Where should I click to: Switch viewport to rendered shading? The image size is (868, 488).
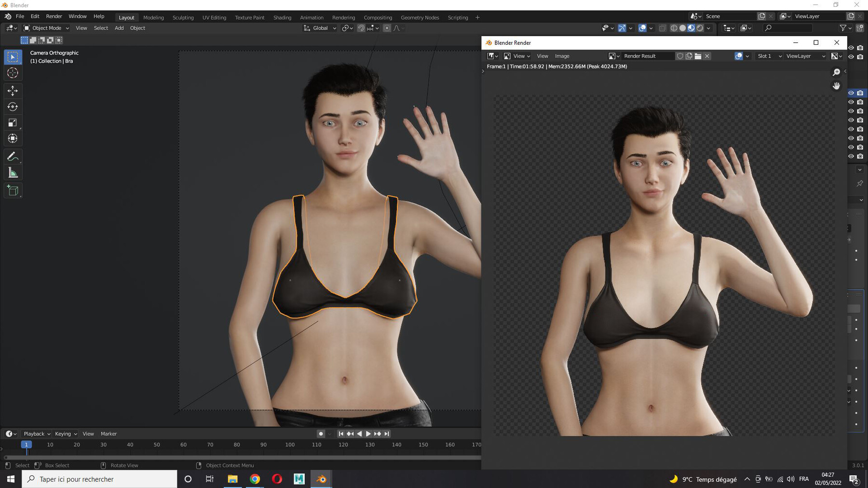(700, 28)
